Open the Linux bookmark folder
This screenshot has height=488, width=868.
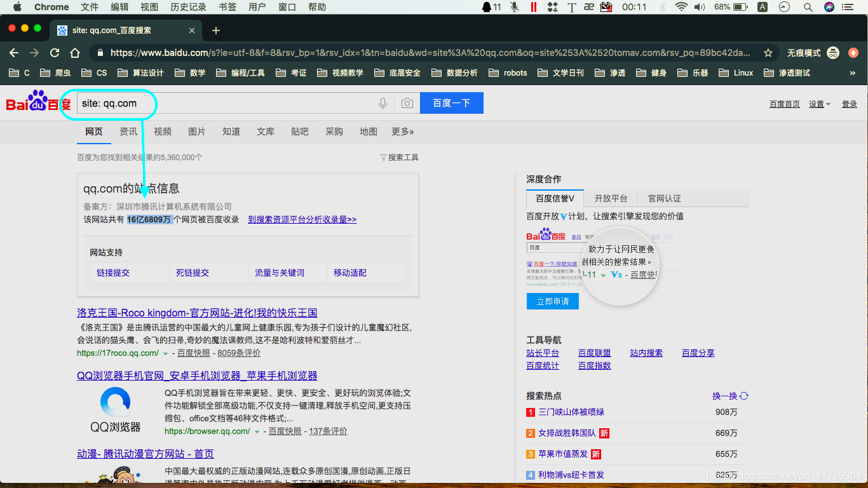click(736, 73)
